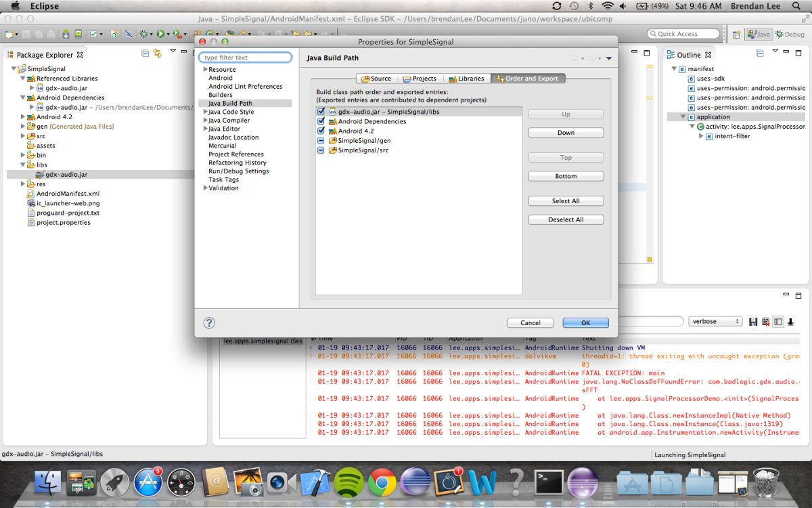The height and width of the screenshot is (508, 812).
Task: Toggle Android Dependencies export checkbox
Action: [321, 121]
